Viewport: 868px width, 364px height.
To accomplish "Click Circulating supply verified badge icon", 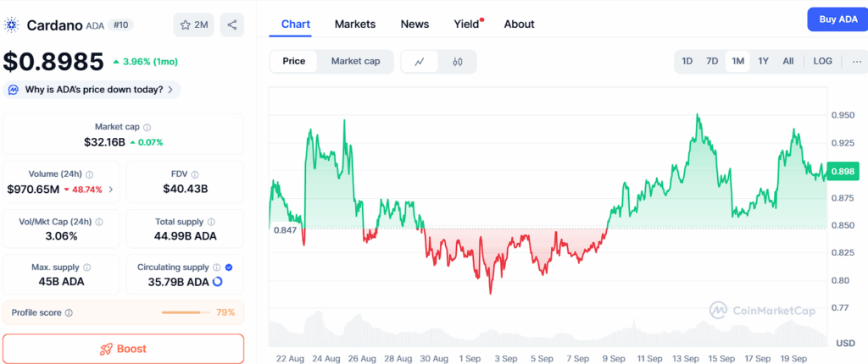I will click(x=230, y=267).
